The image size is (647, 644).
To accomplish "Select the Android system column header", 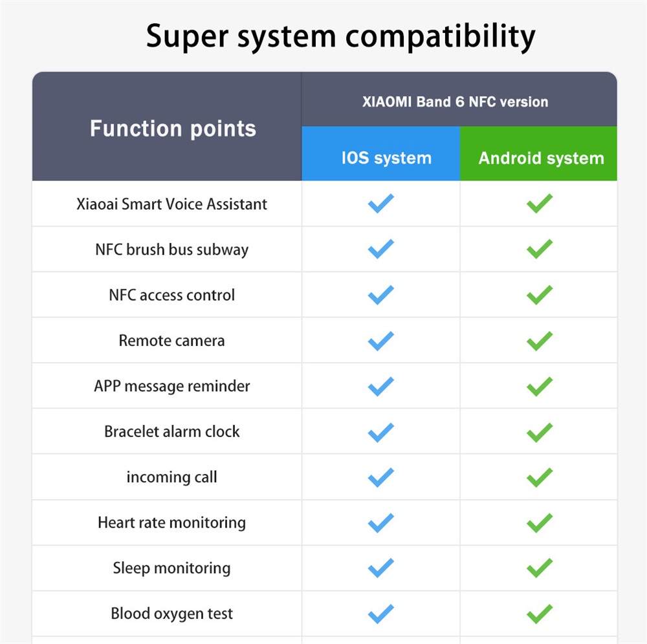I will (x=541, y=158).
